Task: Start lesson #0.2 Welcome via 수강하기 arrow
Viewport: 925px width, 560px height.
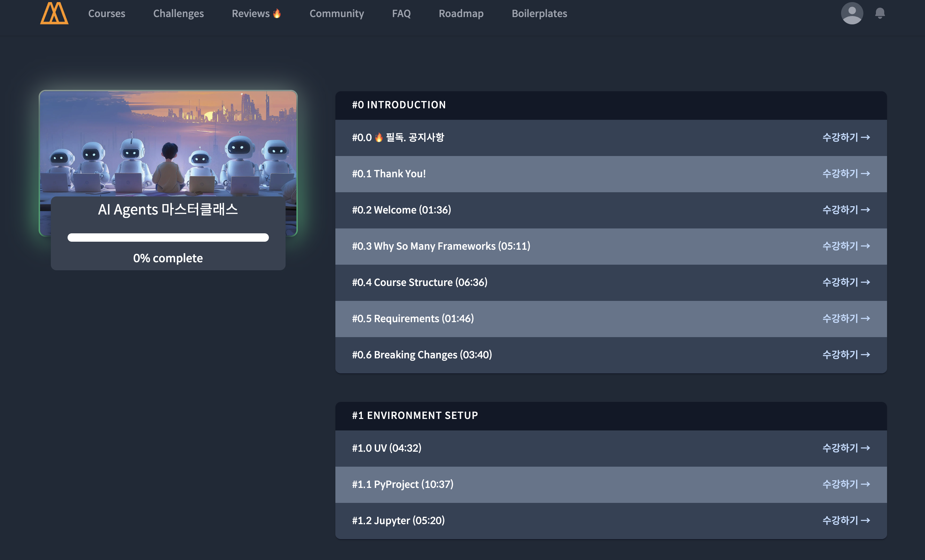Action: coord(846,210)
